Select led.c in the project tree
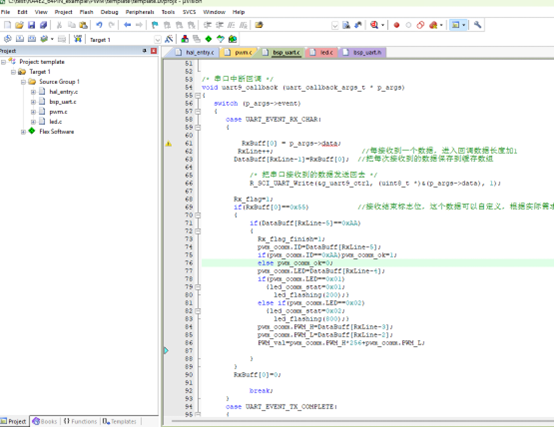 tap(55, 121)
